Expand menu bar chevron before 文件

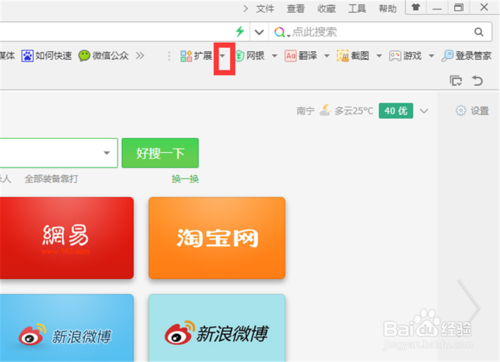click(246, 9)
